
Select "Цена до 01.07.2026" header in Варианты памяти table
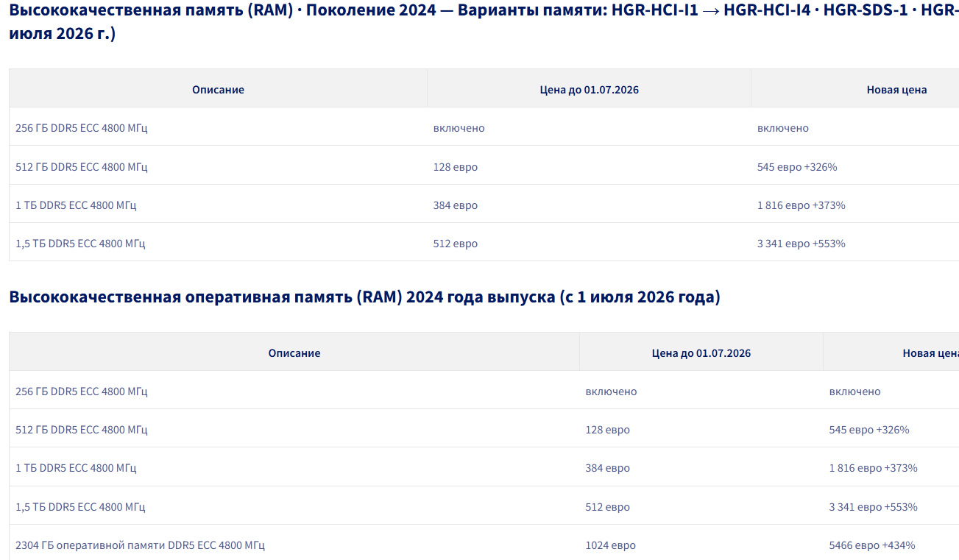[x=589, y=90]
